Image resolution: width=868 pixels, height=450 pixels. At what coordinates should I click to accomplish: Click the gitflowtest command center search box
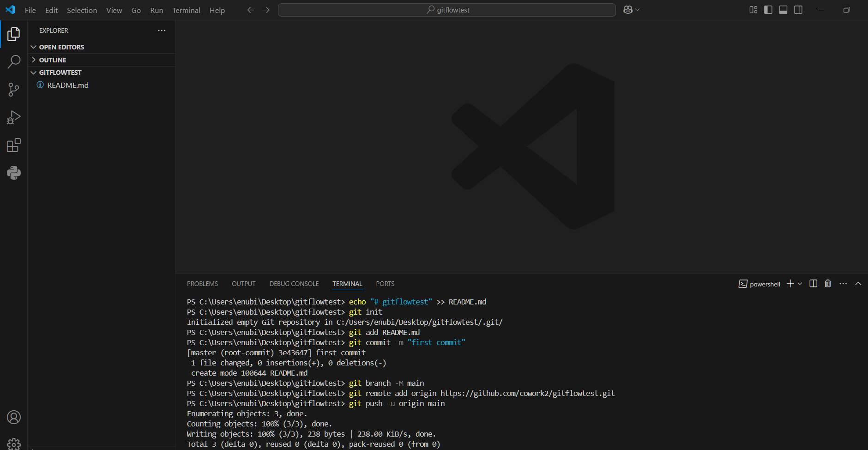pos(447,10)
